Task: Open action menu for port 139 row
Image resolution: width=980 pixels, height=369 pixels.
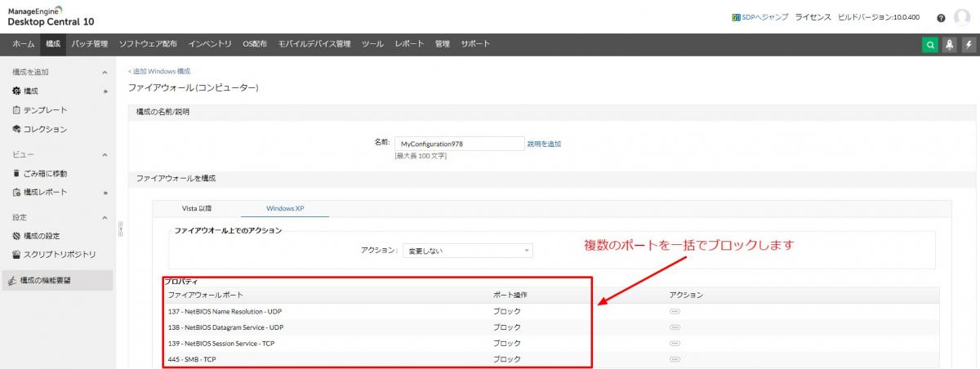Action: click(x=675, y=343)
